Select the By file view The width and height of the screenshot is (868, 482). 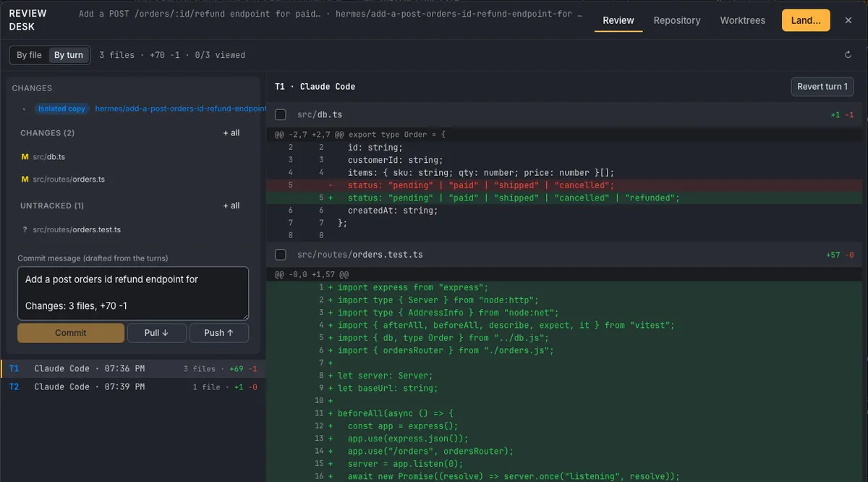pos(30,55)
